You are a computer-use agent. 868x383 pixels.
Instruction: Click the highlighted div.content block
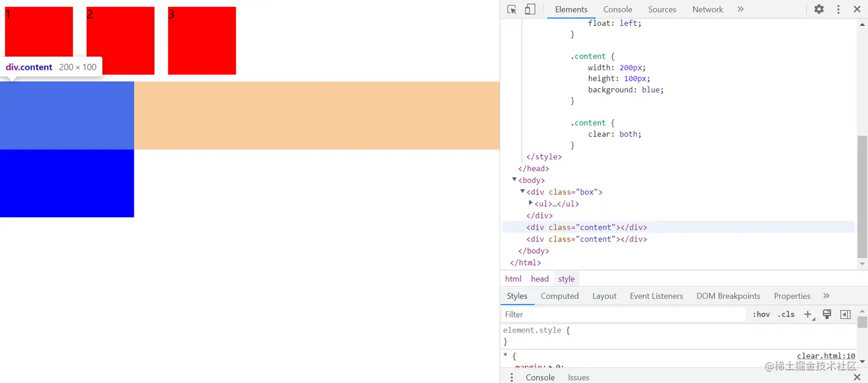pos(67,115)
